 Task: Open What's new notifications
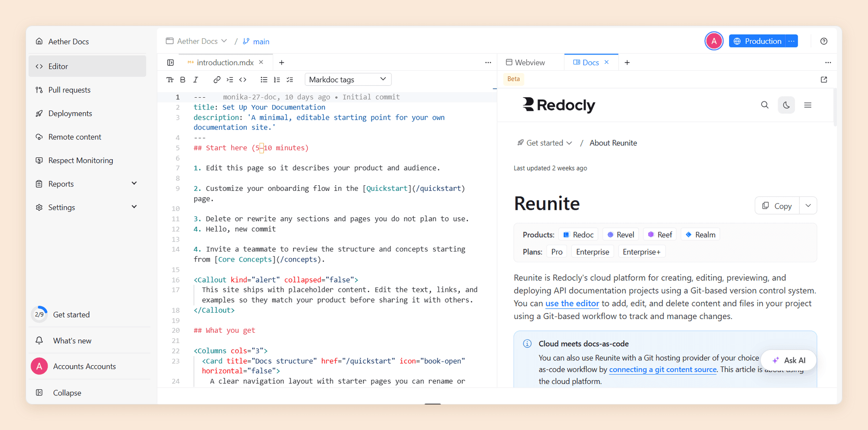pos(87,341)
